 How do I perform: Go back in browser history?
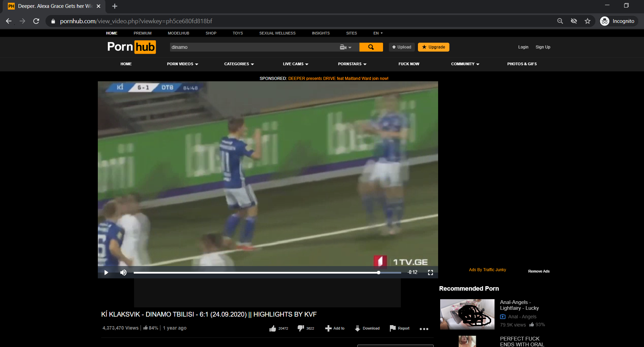[9, 21]
